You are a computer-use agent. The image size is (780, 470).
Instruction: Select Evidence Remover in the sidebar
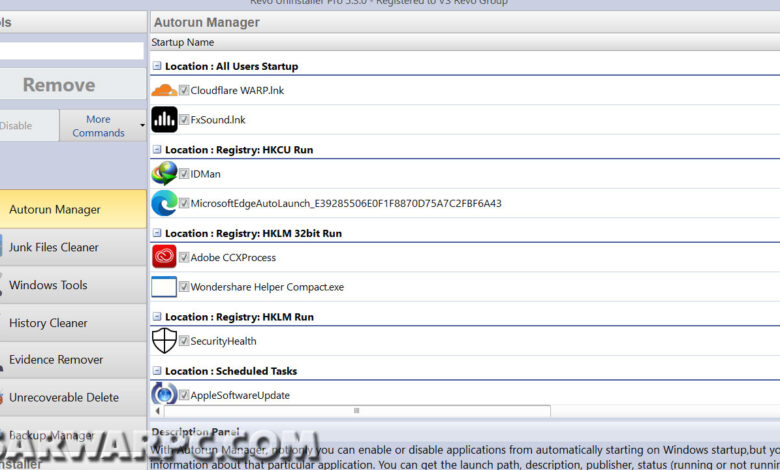(73, 360)
